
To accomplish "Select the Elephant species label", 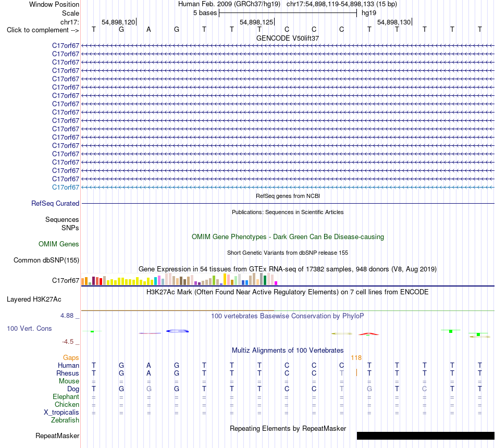I will (x=66, y=396).
